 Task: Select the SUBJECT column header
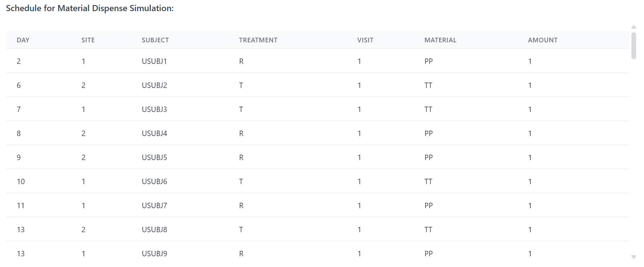point(155,40)
